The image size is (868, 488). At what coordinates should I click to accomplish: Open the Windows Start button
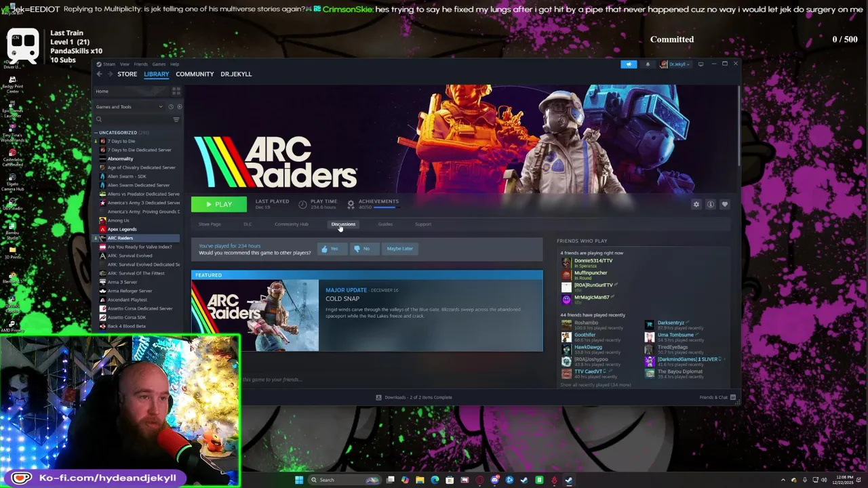point(299,480)
